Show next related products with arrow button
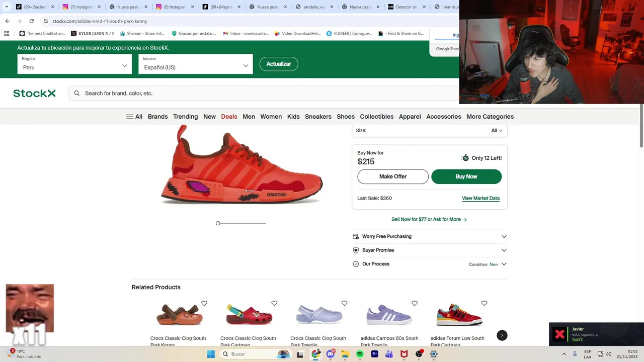 (x=502, y=335)
